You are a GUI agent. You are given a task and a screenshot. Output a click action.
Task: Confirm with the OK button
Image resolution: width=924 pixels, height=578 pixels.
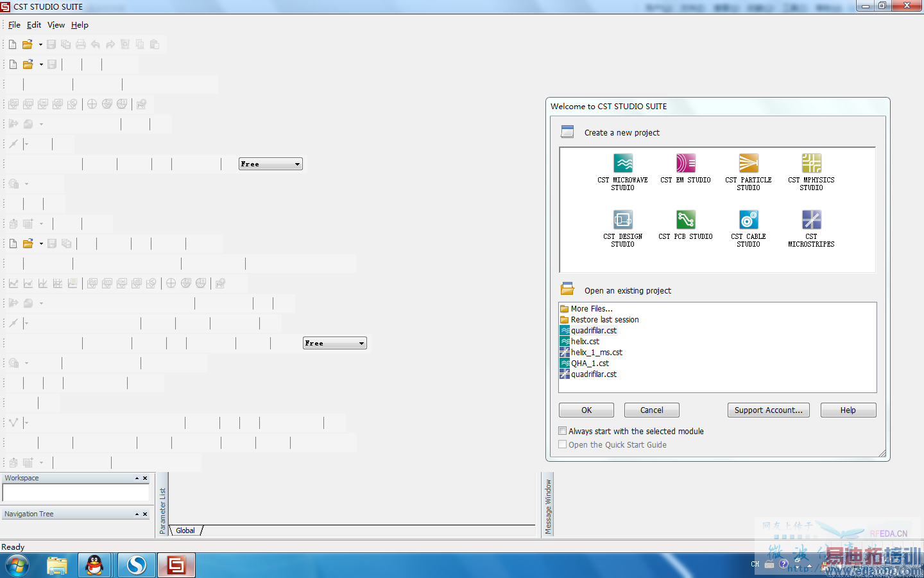[586, 410]
